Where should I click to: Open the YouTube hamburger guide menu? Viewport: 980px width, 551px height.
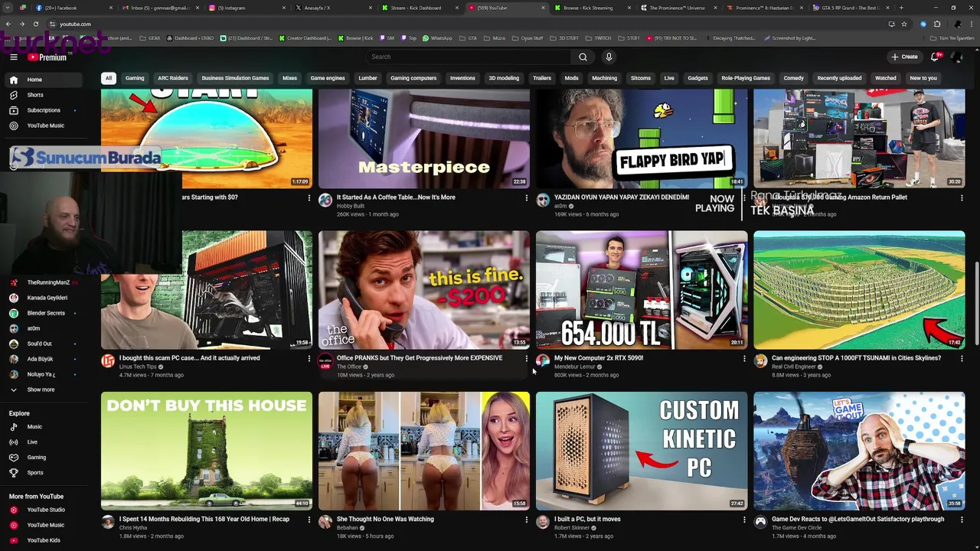click(13, 57)
